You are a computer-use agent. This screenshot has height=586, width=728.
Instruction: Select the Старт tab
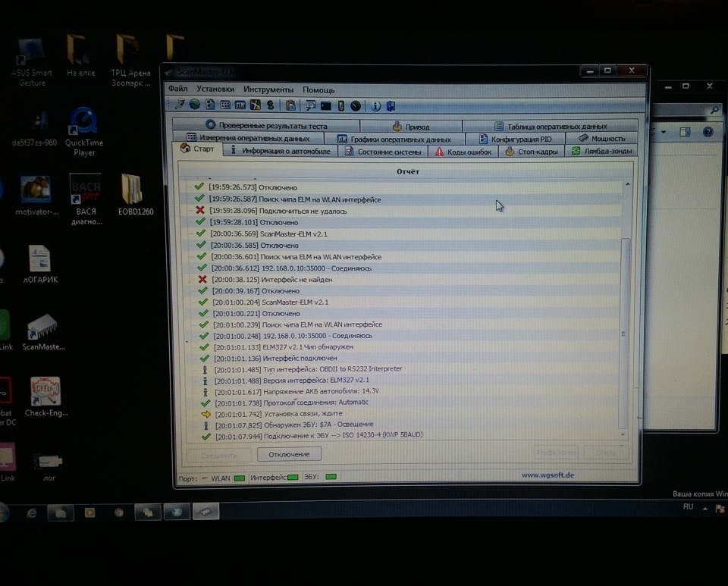click(198, 149)
